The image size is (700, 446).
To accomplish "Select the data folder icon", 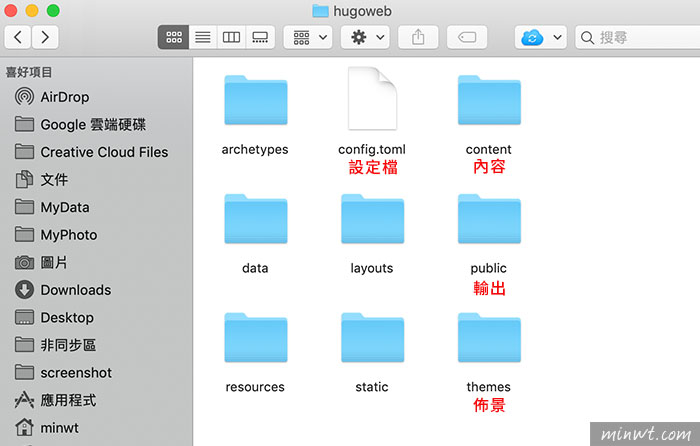I will [256, 219].
